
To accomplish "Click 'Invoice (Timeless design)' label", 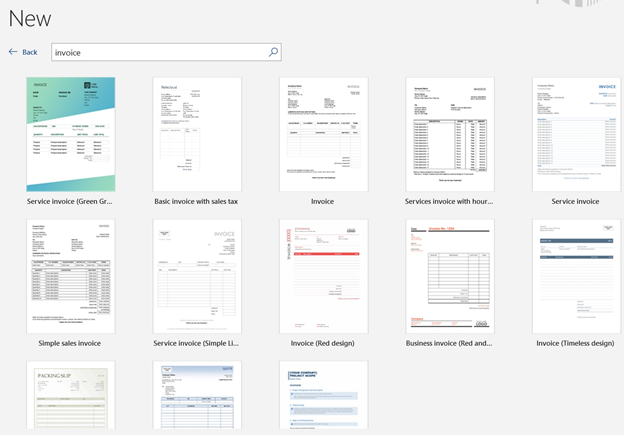I will pyautogui.click(x=575, y=343).
